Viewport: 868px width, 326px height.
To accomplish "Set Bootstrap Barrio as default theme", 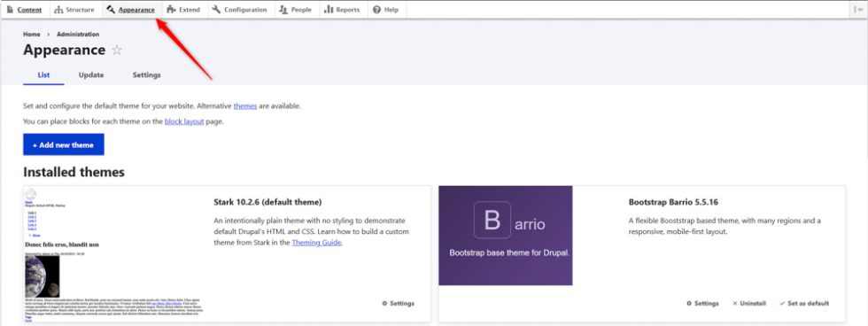I will coord(804,303).
